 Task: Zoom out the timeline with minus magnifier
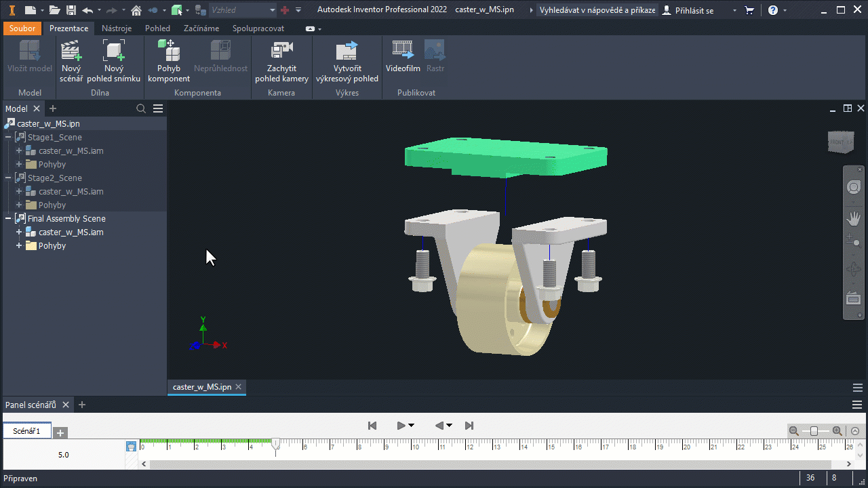794,431
